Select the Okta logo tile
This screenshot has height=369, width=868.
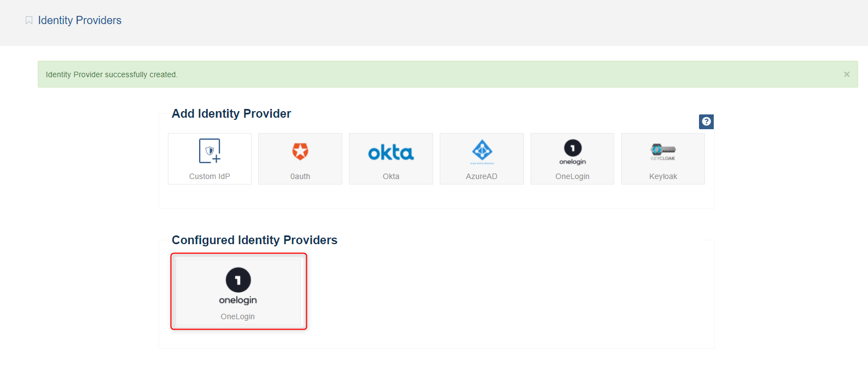[x=391, y=153]
